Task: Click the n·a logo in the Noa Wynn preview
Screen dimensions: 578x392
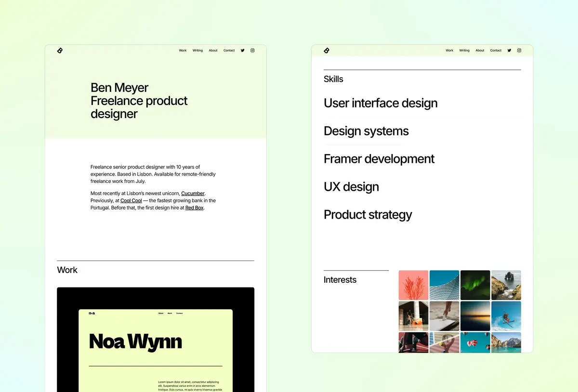Action: 92,313
